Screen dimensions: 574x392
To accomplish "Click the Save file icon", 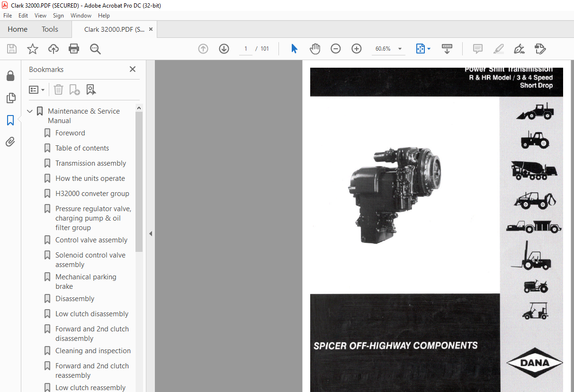I will point(12,49).
